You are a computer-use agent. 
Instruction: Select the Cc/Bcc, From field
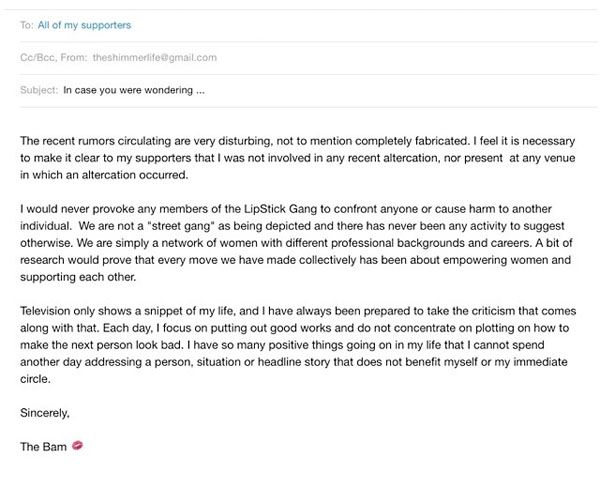(x=308, y=58)
